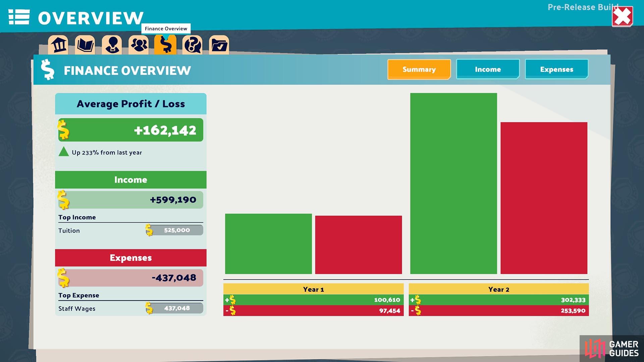Open the question mark speech bubble icon
Image resolution: width=644 pixels, height=362 pixels.
(x=193, y=45)
